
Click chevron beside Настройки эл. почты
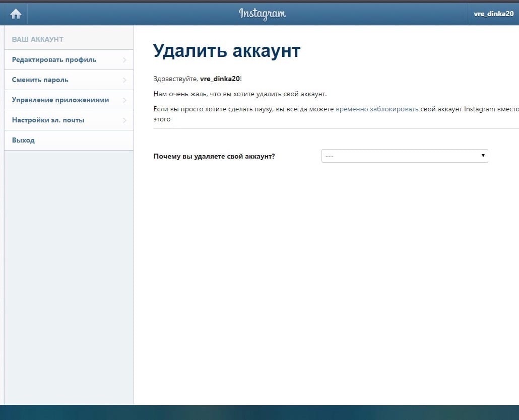[124, 120]
